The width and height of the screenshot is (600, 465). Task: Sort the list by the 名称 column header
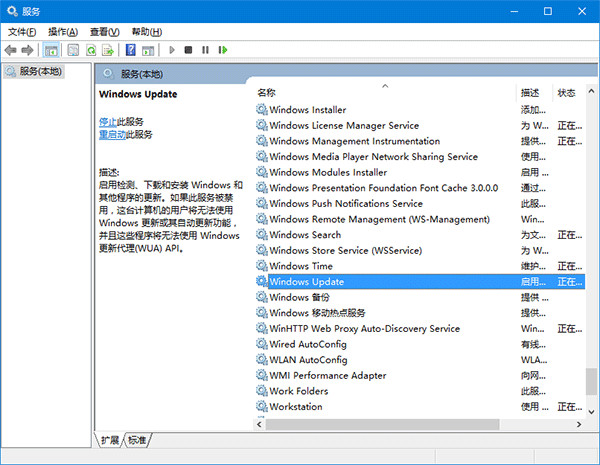(380, 93)
